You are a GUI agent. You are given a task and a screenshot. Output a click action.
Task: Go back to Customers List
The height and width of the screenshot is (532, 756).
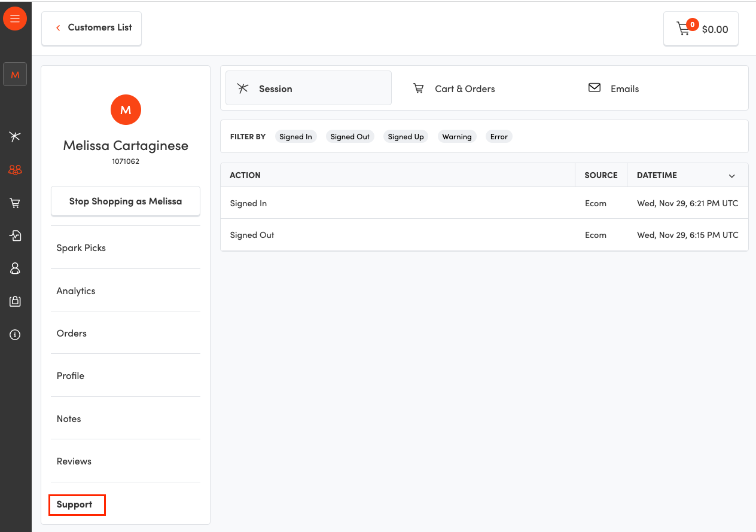(92, 28)
